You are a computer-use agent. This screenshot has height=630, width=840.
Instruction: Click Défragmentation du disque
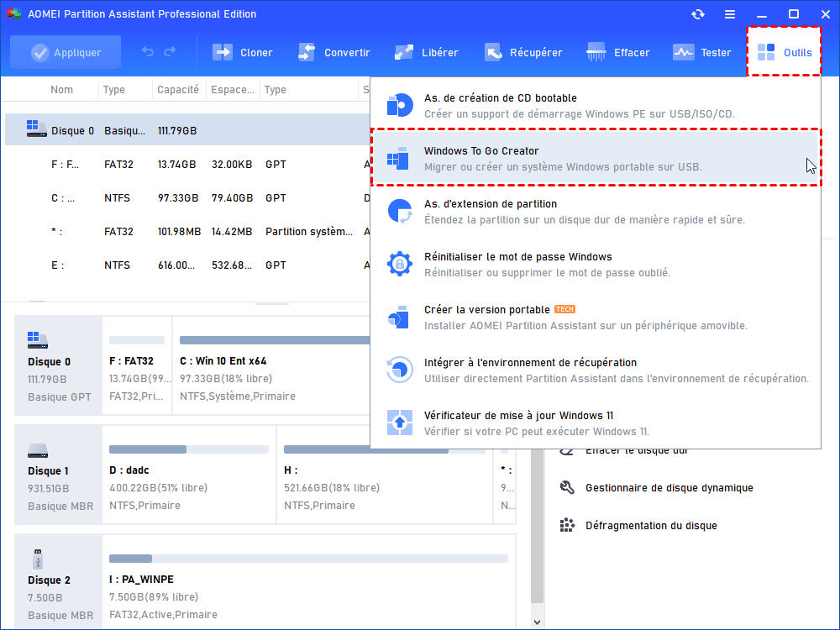pyautogui.click(x=651, y=526)
